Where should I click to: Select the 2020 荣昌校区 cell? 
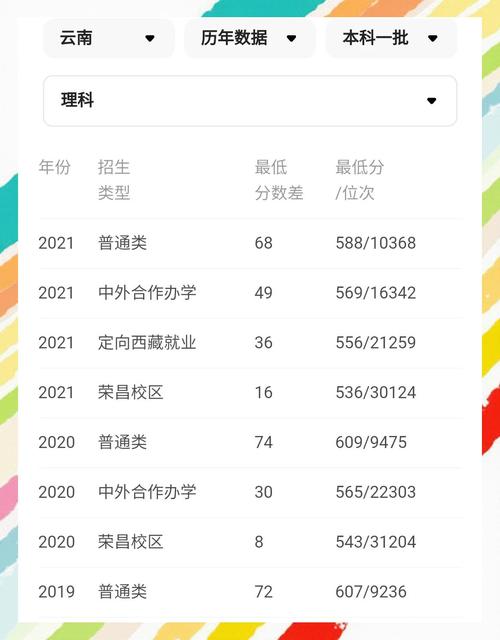(131, 542)
